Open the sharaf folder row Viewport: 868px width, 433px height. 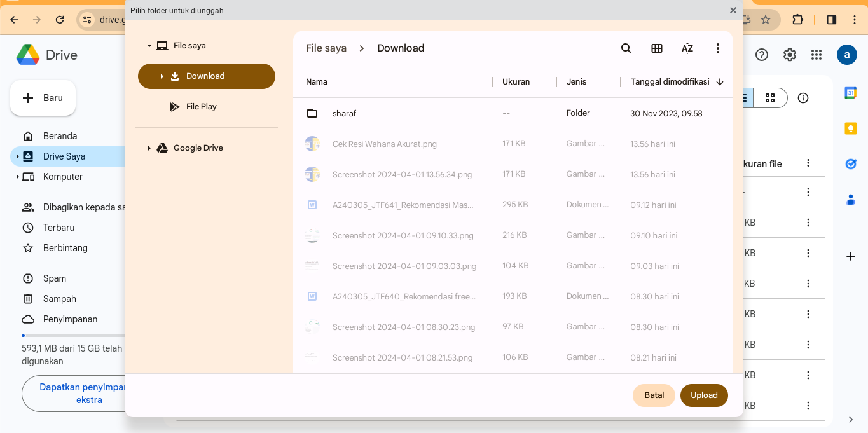click(x=344, y=114)
